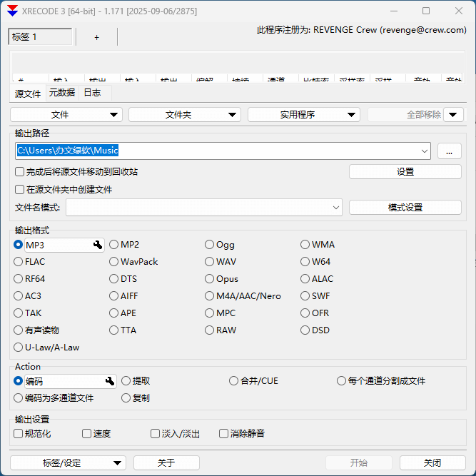Click the wrench icon beside 编码
Image resolution: width=476 pixels, height=476 pixels.
pos(110,381)
